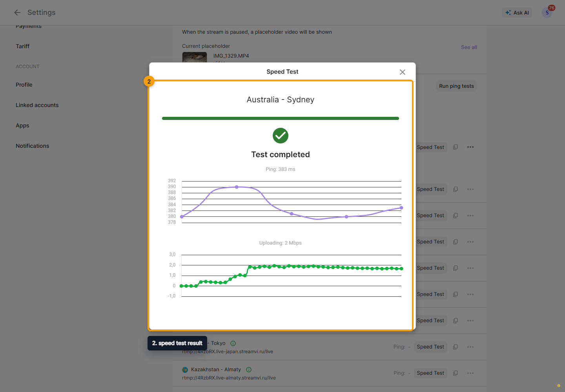Go back using the Settings arrow
The height and width of the screenshot is (392, 565).
click(17, 13)
